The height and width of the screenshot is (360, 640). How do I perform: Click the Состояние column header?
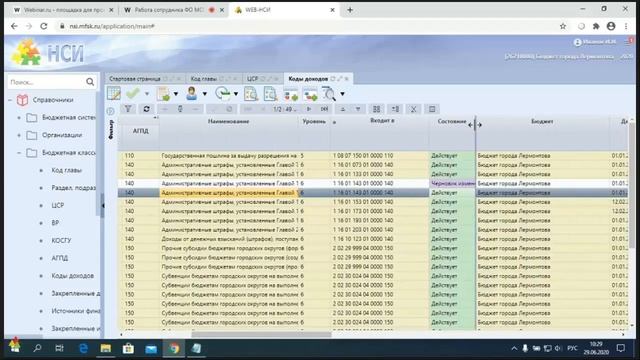(x=451, y=121)
